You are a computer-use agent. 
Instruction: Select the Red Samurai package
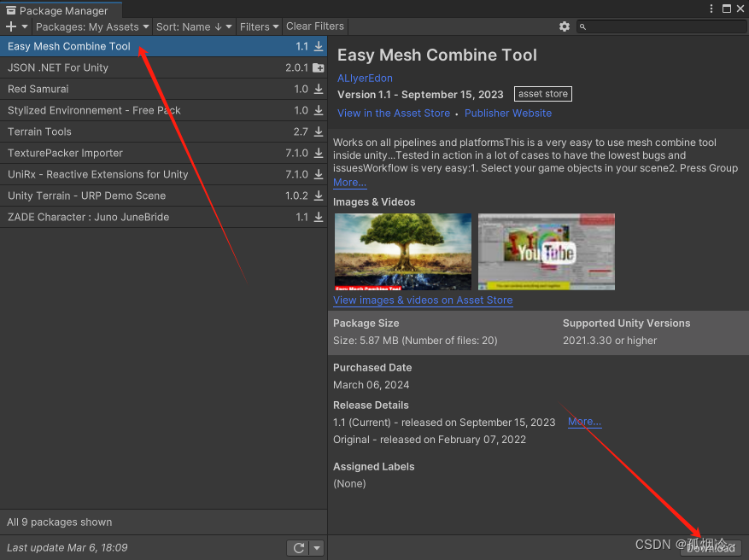[x=163, y=89]
